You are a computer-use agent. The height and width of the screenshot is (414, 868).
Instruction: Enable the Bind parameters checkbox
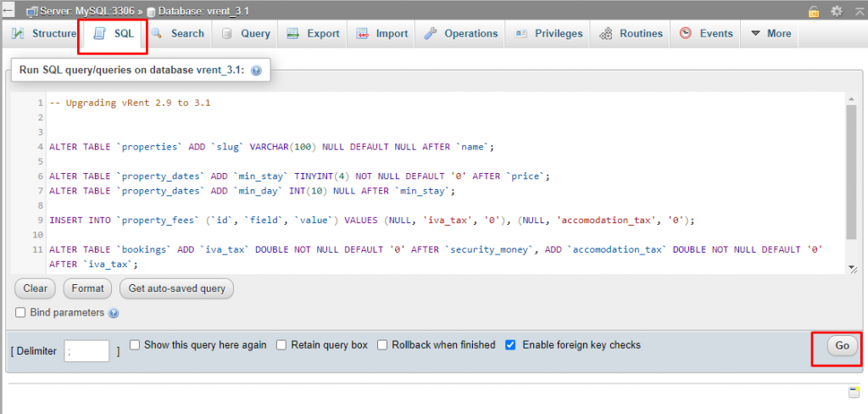point(21,313)
